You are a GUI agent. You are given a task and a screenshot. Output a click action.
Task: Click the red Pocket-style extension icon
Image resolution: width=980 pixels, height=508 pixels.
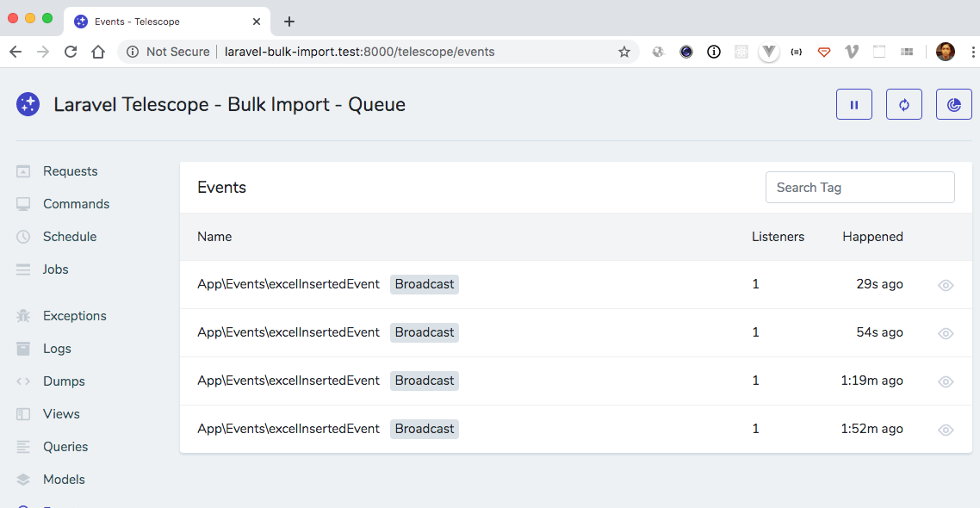pyautogui.click(x=824, y=52)
